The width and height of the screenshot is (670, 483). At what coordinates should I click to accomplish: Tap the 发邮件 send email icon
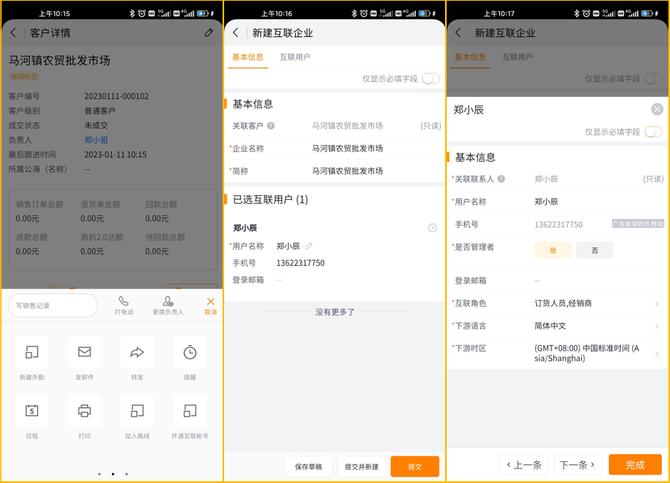84,353
